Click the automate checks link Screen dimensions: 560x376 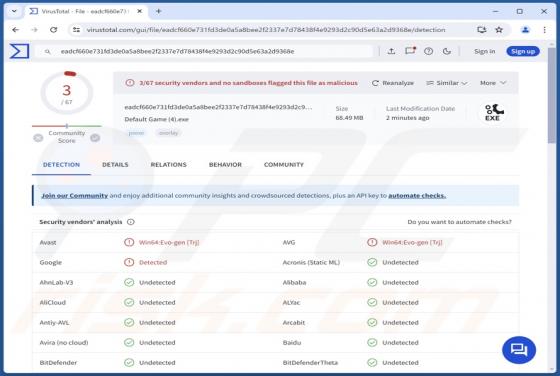tap(417, 196)
